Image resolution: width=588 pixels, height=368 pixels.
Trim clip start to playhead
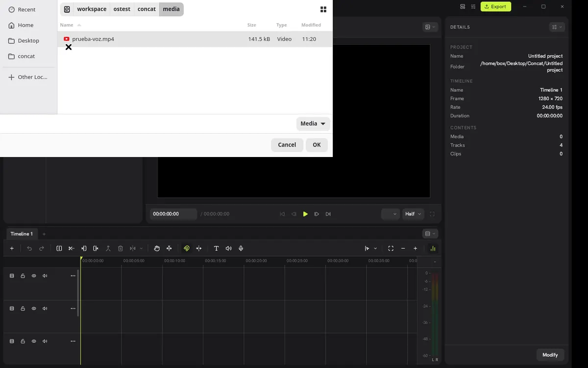click(84, 248)
